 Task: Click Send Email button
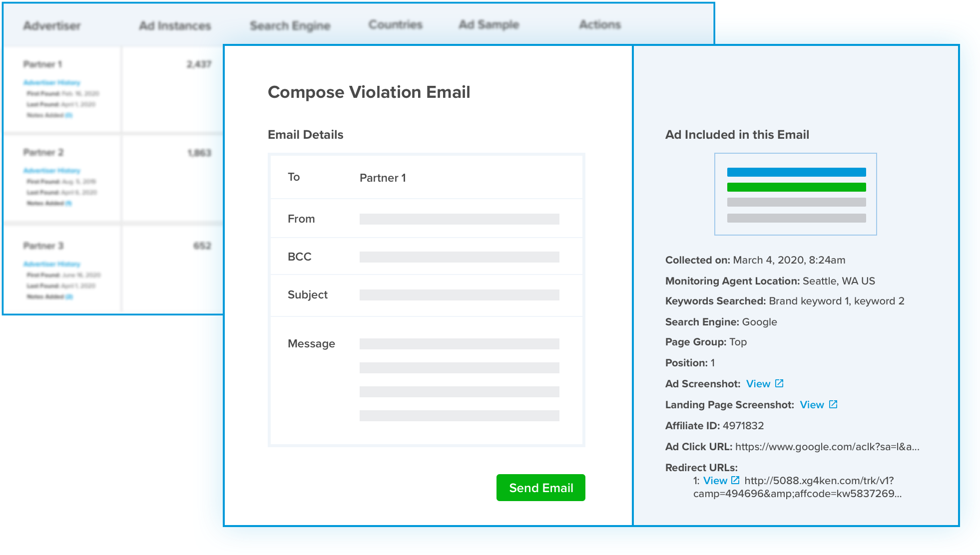(540, 488)
